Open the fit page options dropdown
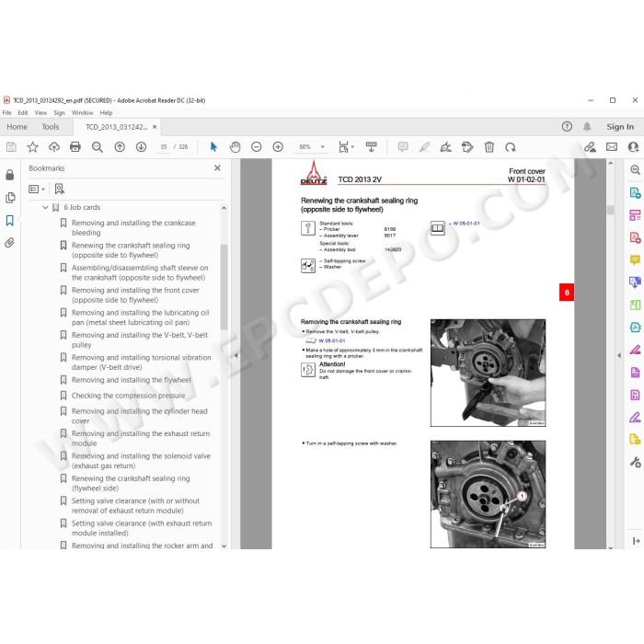This screenshot has width=644, height=644. [346, 147]
